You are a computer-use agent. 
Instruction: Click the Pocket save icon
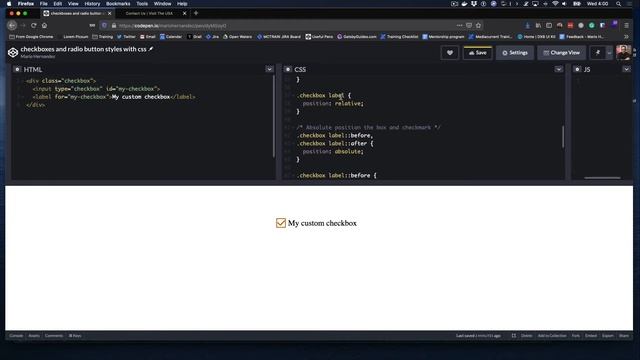point(469,25)
